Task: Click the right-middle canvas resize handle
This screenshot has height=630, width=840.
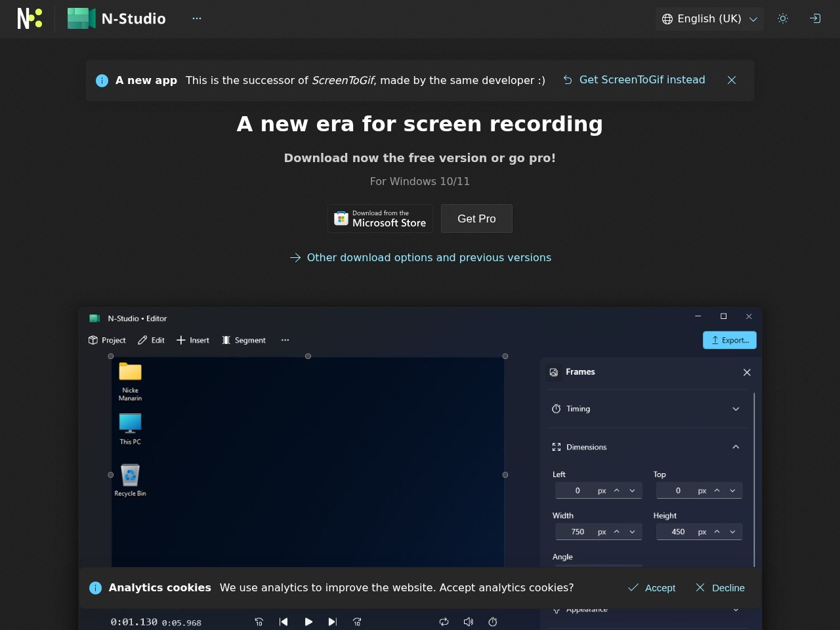Action: click(505, 474)
